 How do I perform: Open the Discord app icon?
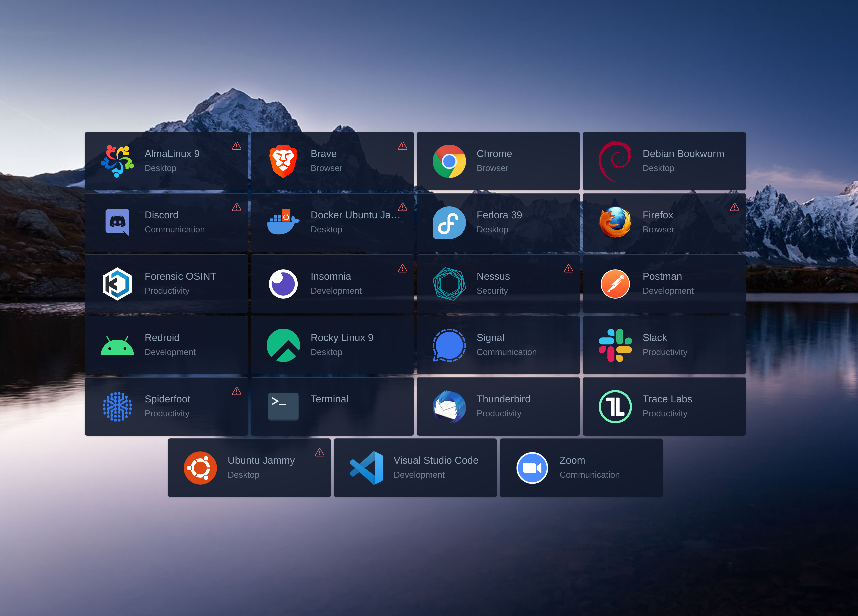click(117, 222)
